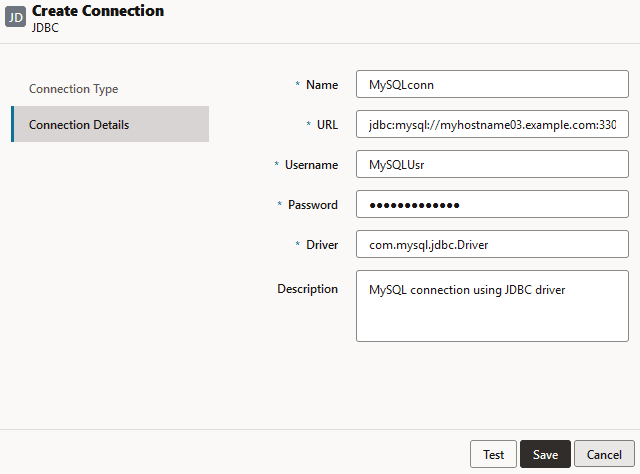Click the Driver field label
This screenshot has width=640, height=474.
(x=322, y=245)
